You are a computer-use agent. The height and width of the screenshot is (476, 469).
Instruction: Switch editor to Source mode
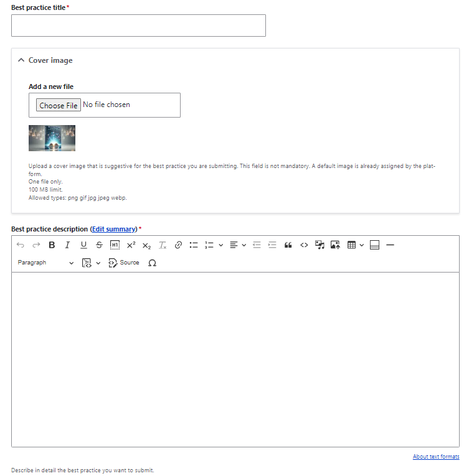point(124,263)
